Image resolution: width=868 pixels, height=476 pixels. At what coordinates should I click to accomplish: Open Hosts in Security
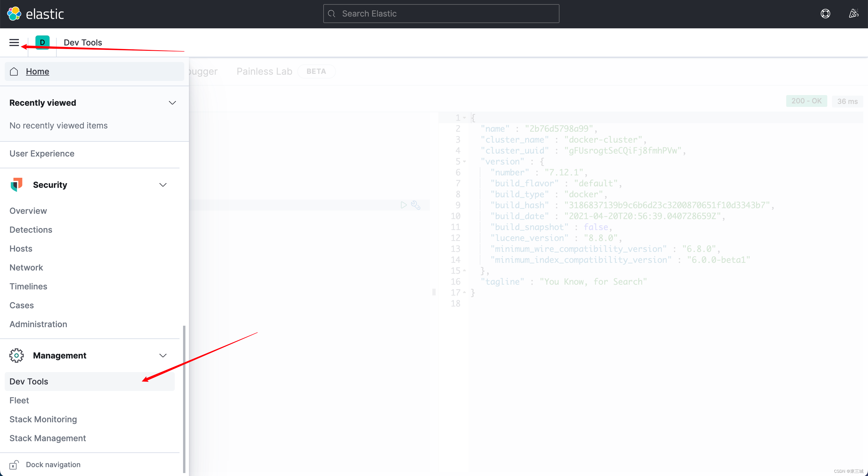pos(21,248)
